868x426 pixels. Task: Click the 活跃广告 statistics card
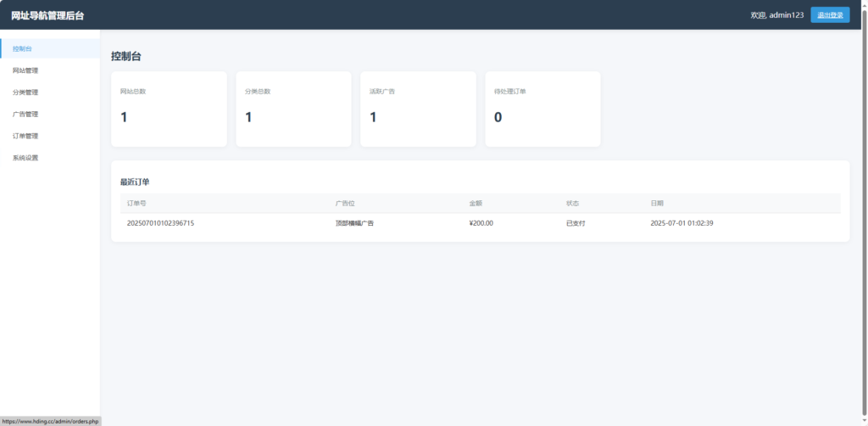coord(418,109)
